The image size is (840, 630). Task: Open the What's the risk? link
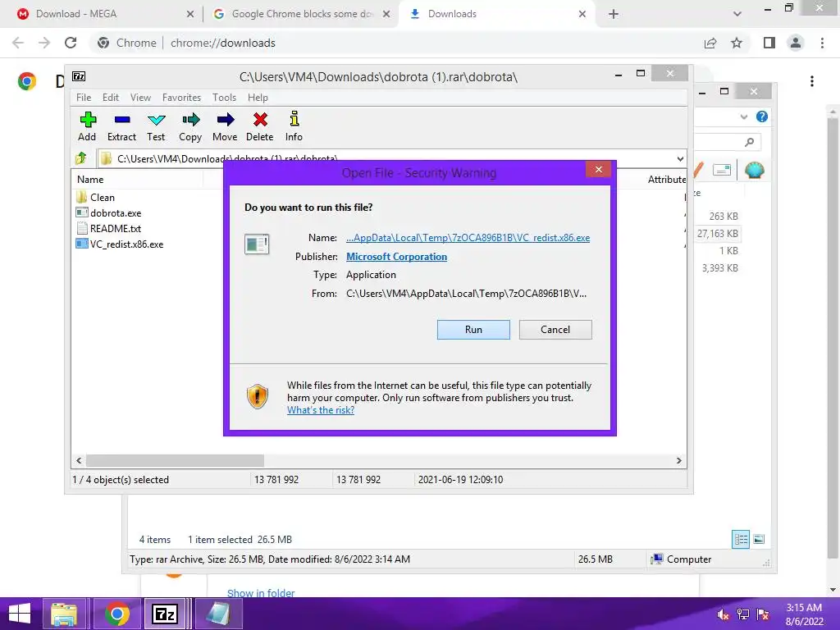click(321, 410)
